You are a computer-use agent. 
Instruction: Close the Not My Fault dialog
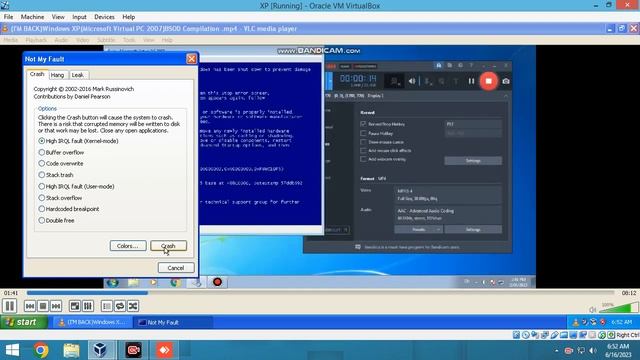click(191, 59)
